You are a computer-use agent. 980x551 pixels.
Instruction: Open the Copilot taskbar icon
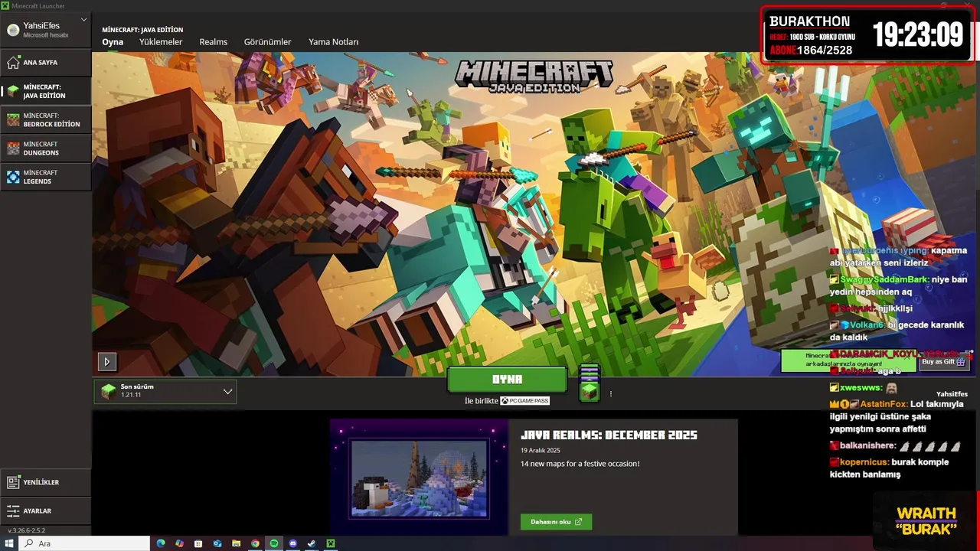pos(179,543)
